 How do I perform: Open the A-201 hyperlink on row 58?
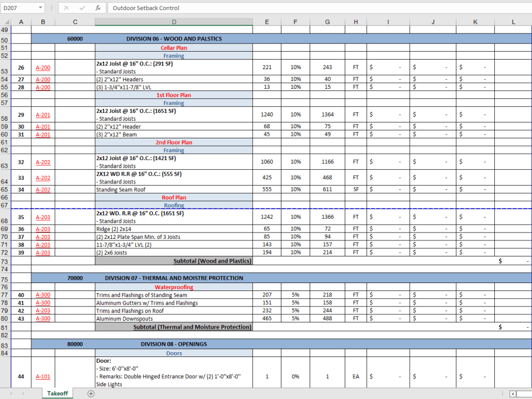43,114
